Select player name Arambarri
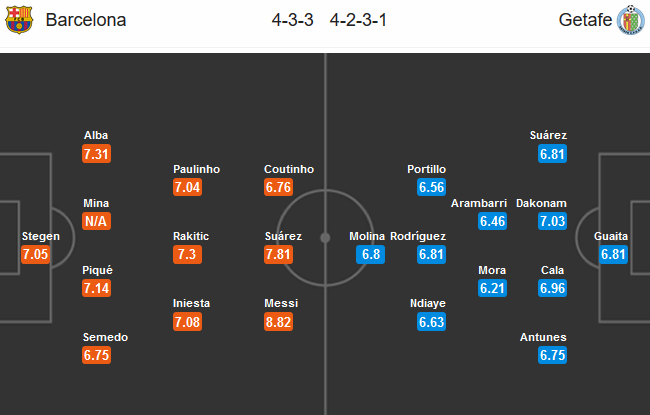The image size is (650, 415). (x=478, y=203)
